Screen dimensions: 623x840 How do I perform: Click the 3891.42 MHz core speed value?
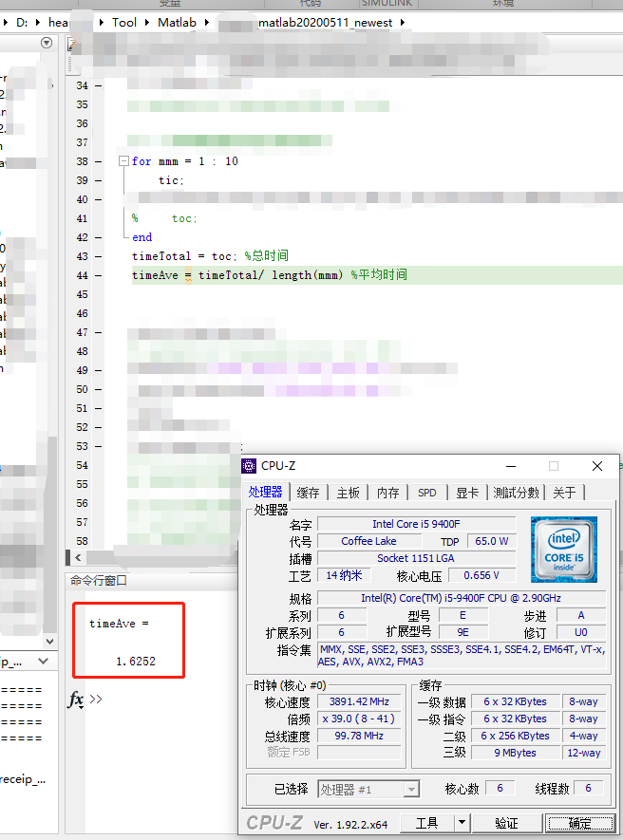click(359, 701)
